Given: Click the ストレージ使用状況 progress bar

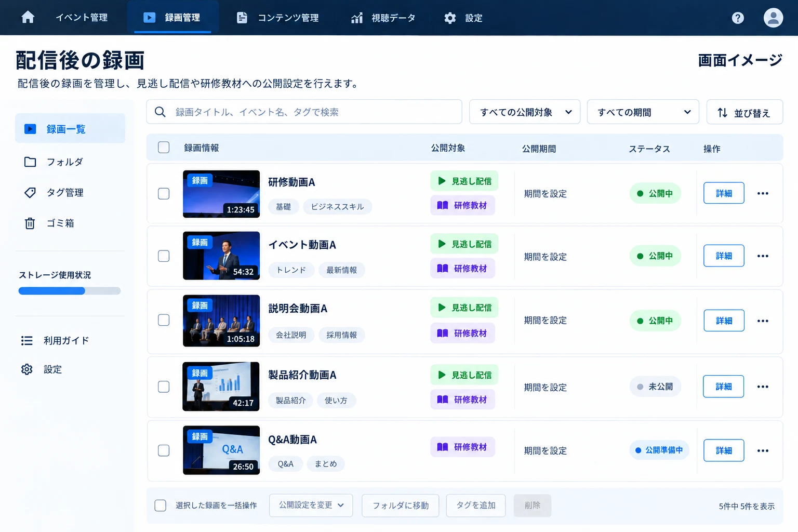Looking at the screenshot, I should pos(70,291).
